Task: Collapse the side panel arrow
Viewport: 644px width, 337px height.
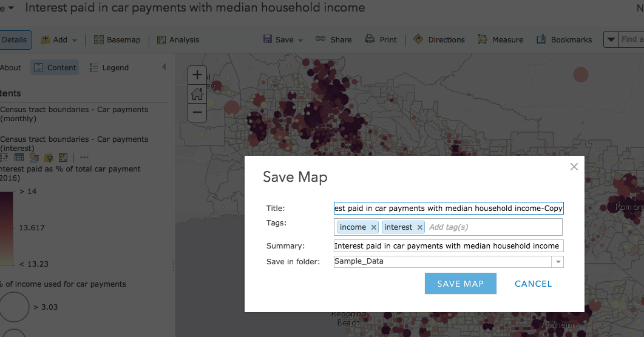Action: pyautogui.click(x=164, y=67)
